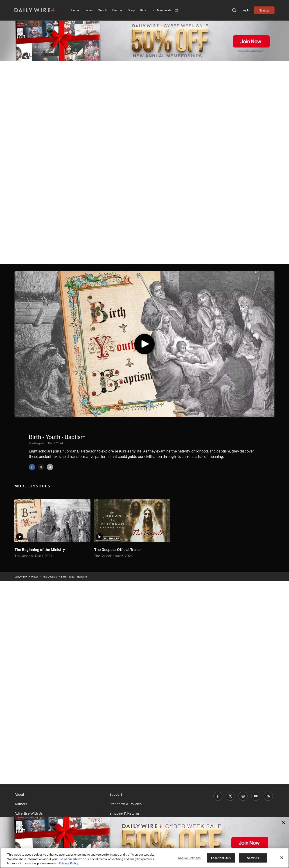Screen dimensions: 289x868
Task: Click Birth - Youth - Baptism breadcrumb
Action: [x=74, y=577]
